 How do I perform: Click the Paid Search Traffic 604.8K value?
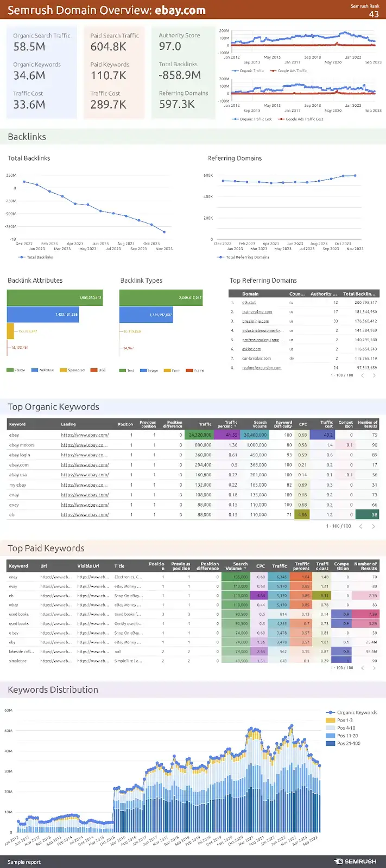coord(109,47)
